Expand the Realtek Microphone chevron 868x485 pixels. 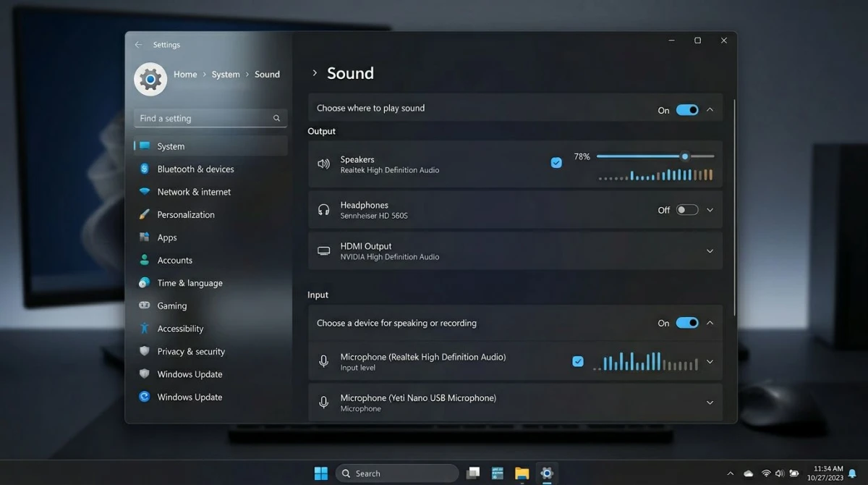click(x=710, y=361)
